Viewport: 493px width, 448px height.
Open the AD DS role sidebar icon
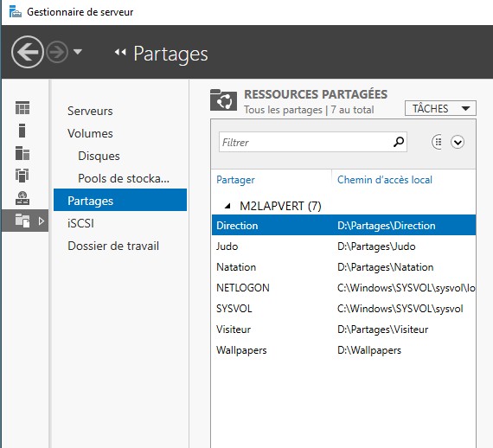[x=22, y=176]
